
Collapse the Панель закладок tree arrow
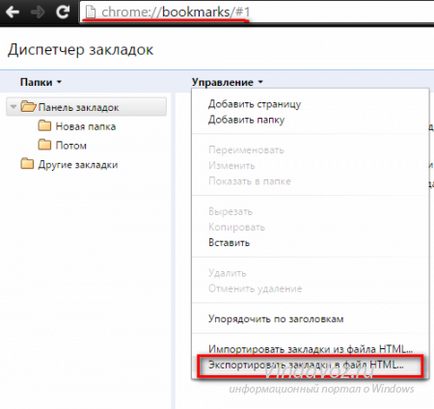(13, 107)
